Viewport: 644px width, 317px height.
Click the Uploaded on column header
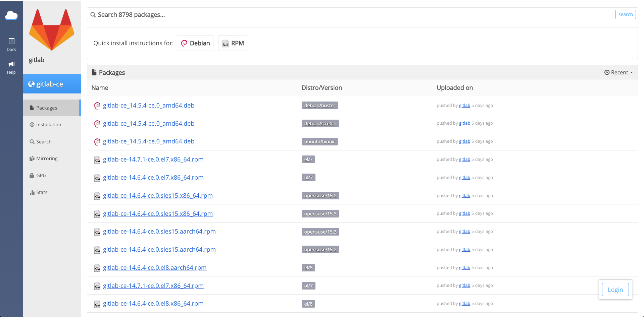[x=455, y=88]
